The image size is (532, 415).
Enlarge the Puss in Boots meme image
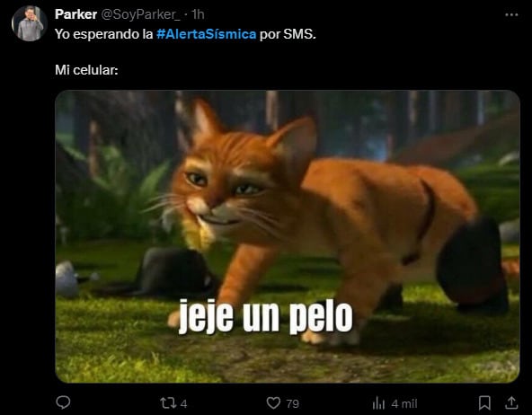click(288, 236)
